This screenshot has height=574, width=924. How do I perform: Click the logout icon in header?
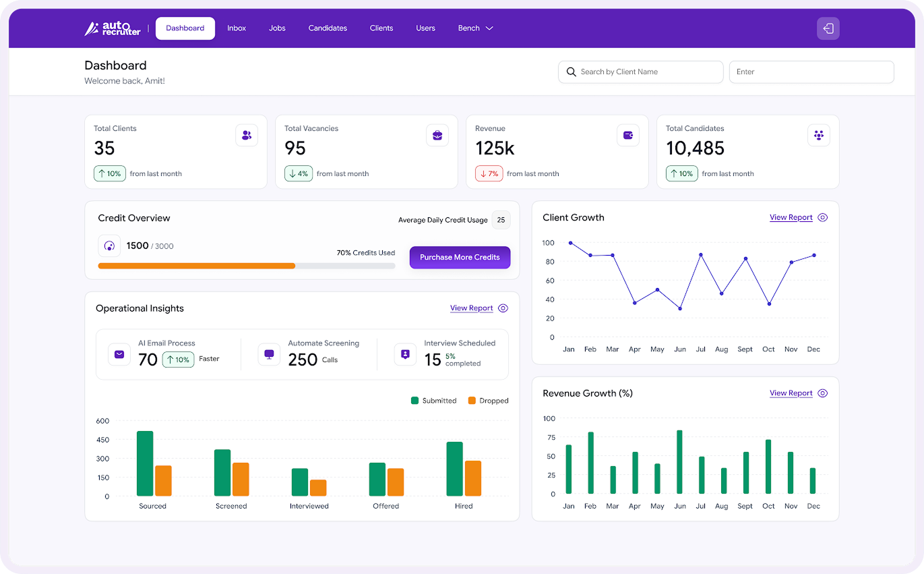coord(828,28)
